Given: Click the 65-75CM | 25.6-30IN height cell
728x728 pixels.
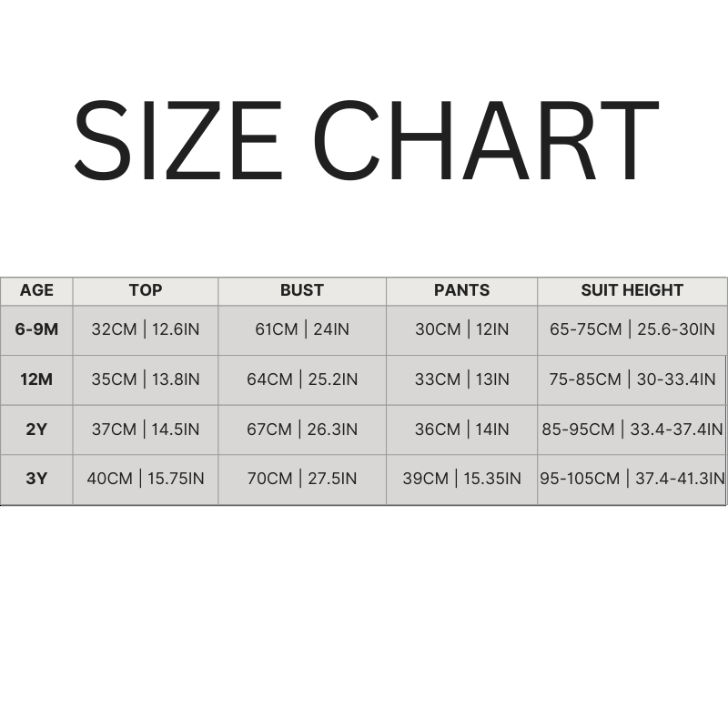Looking at the screenshot, I should coord(632,329).
